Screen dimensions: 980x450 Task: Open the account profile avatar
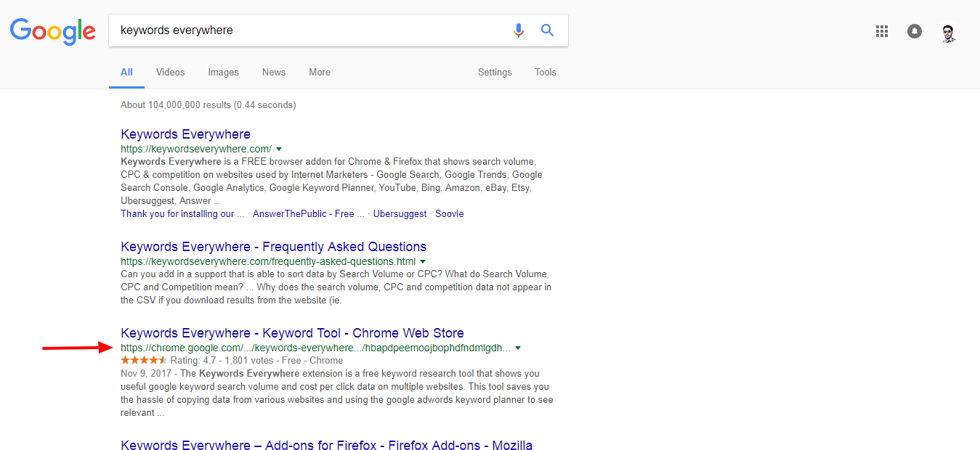[x=949, y=31]
